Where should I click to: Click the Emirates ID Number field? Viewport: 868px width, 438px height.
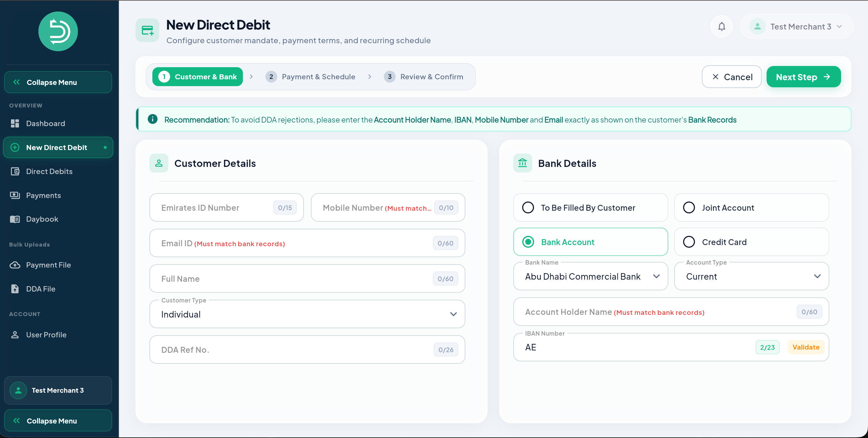point(226,208)
